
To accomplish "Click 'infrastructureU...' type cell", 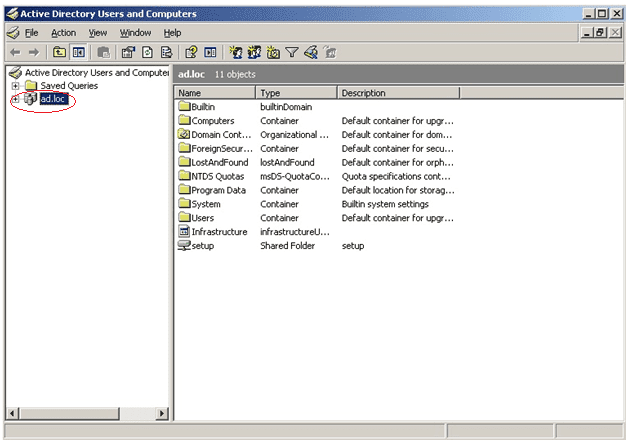I will [x=295, y=232].
